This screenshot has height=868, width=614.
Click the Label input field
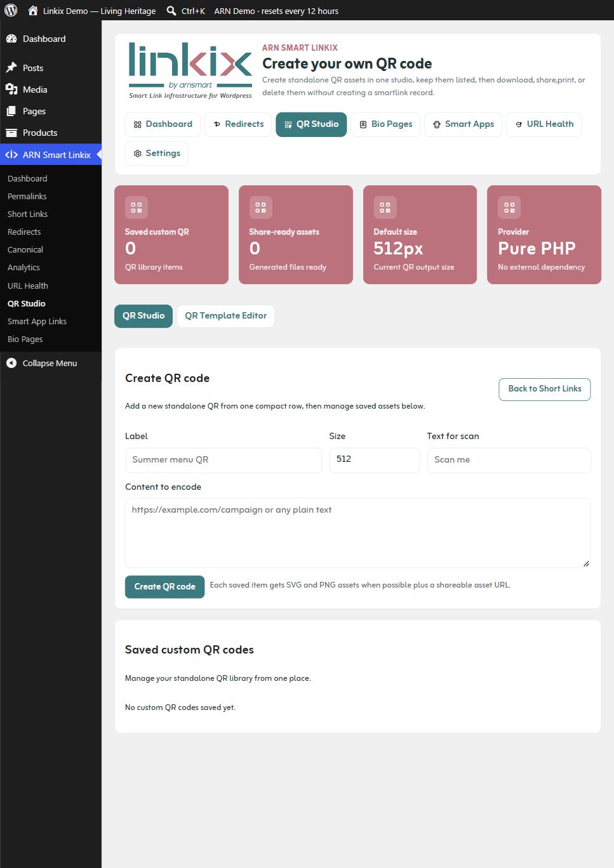point(224,460)
